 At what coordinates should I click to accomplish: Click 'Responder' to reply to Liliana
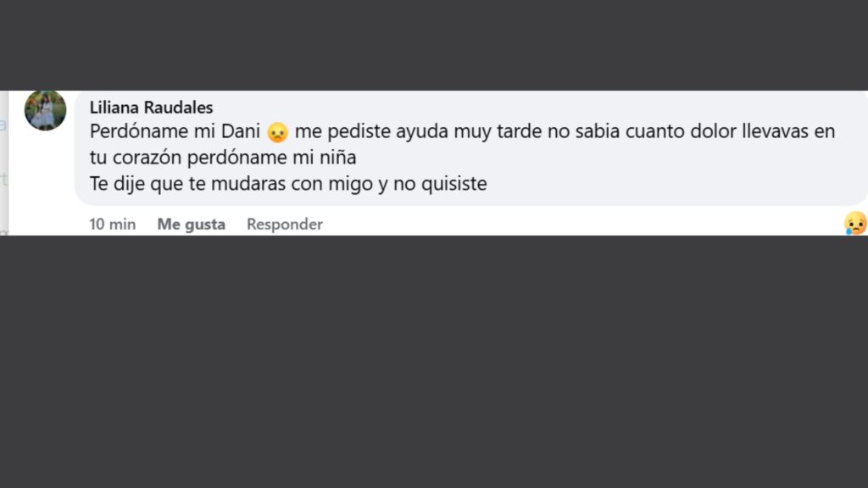(x=284, y=224)
